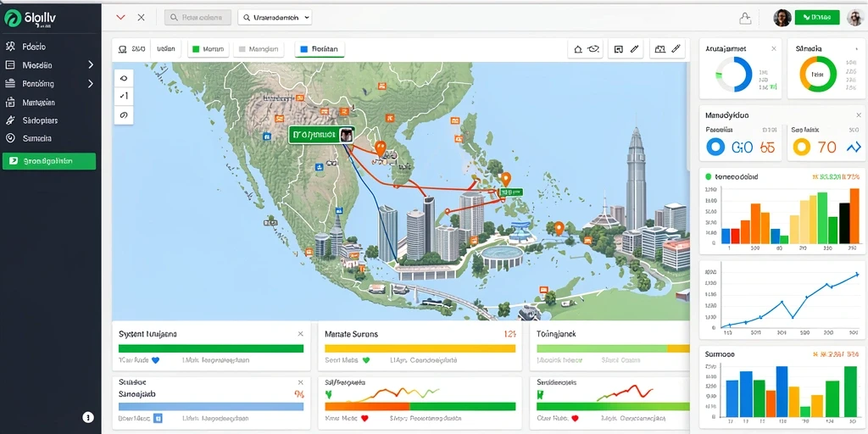Screen dimensions: 868x434
Task: Toggle the green dot legend above the bar chart
Action: tap(708, 176)
